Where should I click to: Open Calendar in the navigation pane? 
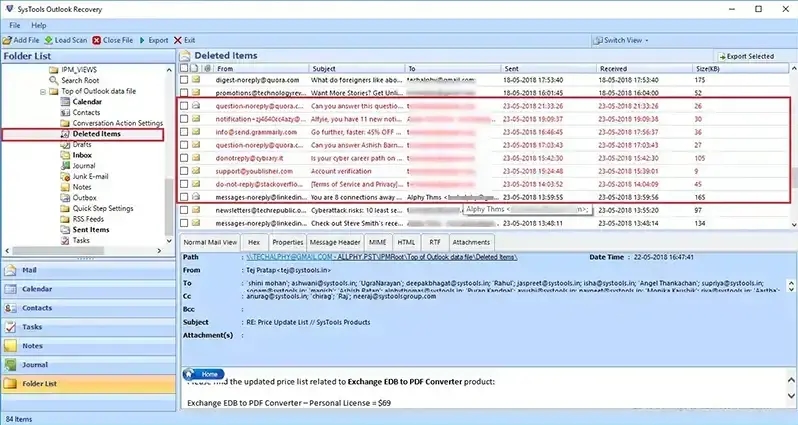(89, 289)
